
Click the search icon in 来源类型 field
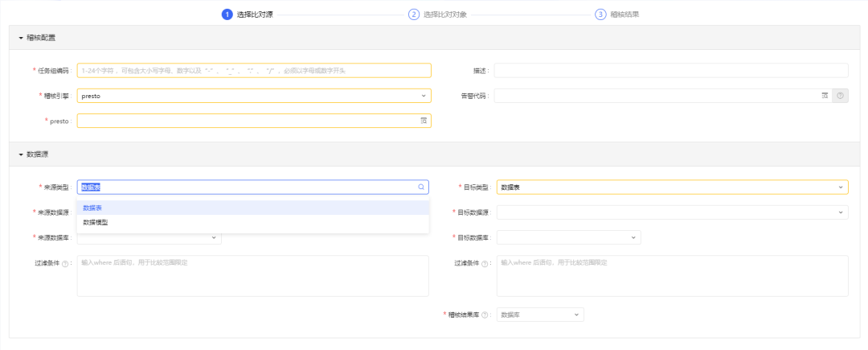tap(420, 187)
